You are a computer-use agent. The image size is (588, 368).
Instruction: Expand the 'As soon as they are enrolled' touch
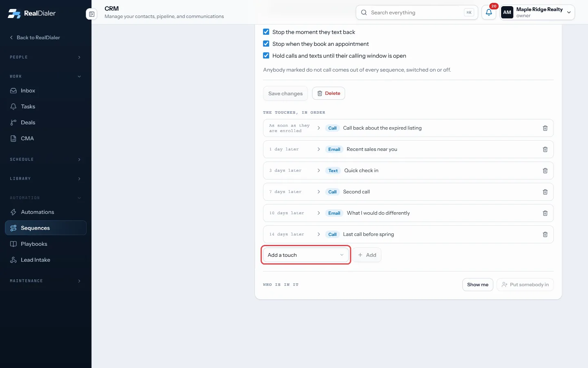pos(318,128)
